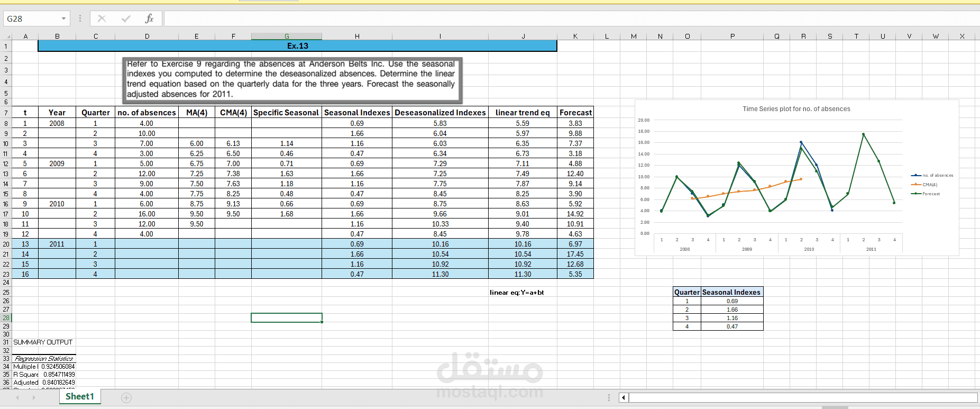Click the 'Forecast' header cell
This screenshot has width=980, height=409.
tap(575, 113)
